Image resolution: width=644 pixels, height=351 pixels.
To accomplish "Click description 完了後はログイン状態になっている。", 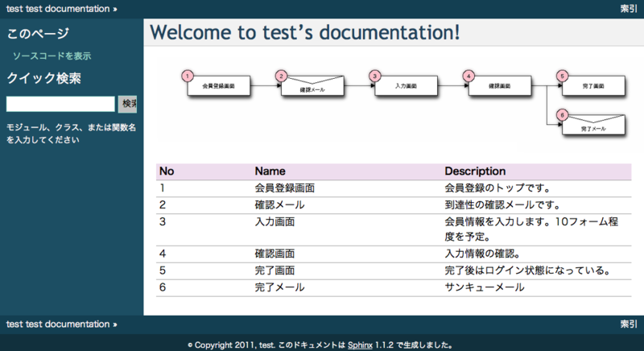I will (x=528, y=270).
